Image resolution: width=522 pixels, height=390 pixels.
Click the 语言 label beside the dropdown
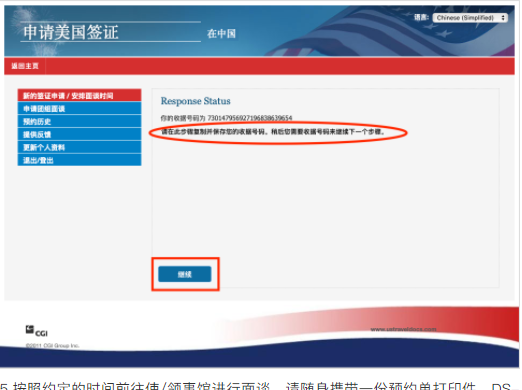(x=421, y=17)
